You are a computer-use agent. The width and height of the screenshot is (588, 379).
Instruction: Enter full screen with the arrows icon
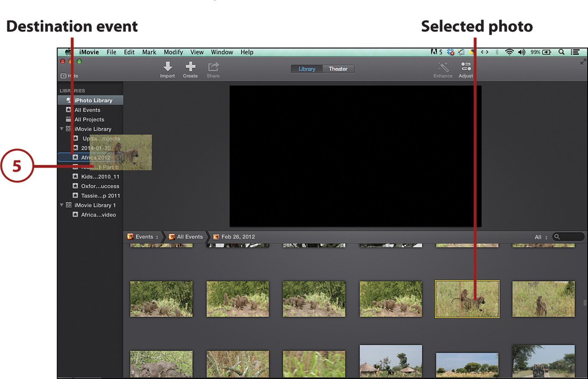pos(583,62)
